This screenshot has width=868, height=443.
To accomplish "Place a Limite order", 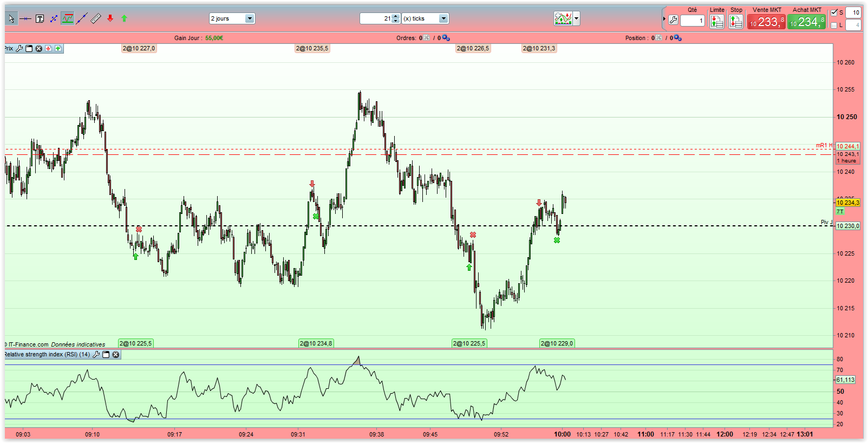I will tap(717, 21).
